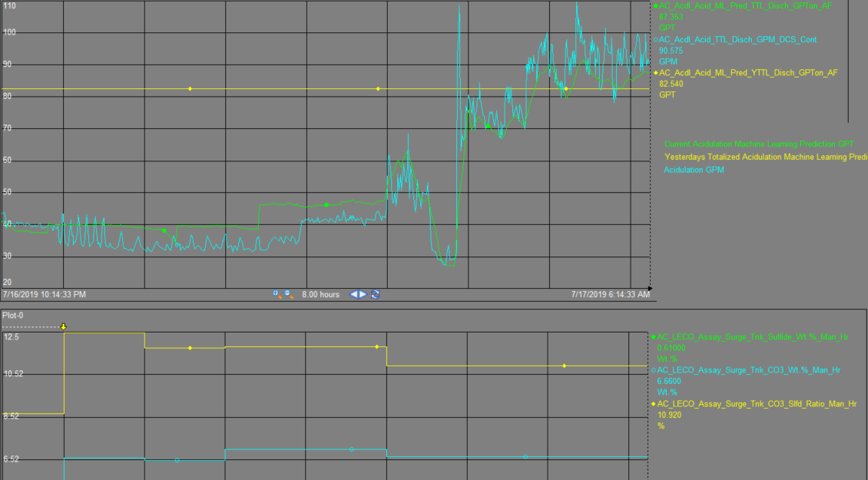The image size is (868, 480).
Task: Select trace AC_LECO_Assay_Surge_Tnk_CO3_Slfd_Ratio_Man_Hr
Action: click(757, 404)
